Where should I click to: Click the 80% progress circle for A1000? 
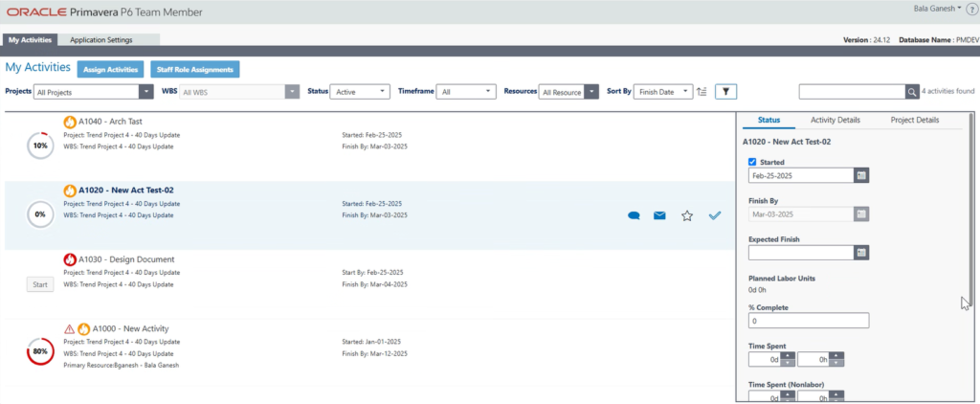click(x=40, y=351)
